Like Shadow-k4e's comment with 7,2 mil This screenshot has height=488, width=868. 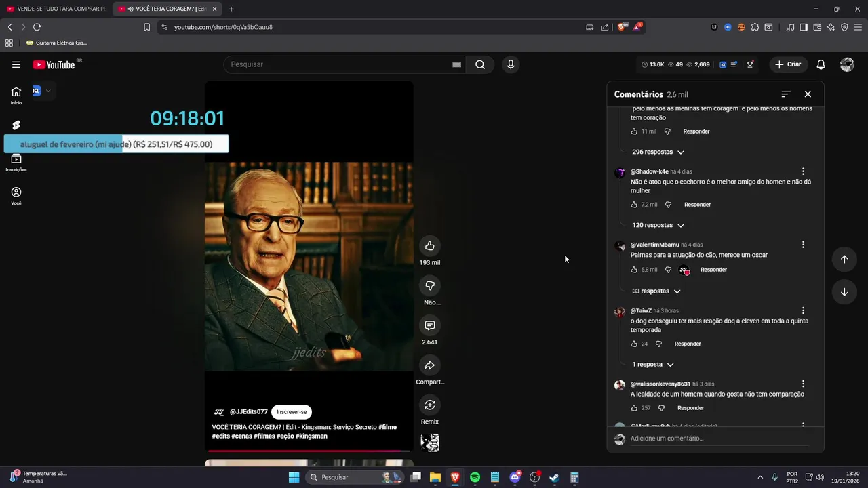pos(634,205)
